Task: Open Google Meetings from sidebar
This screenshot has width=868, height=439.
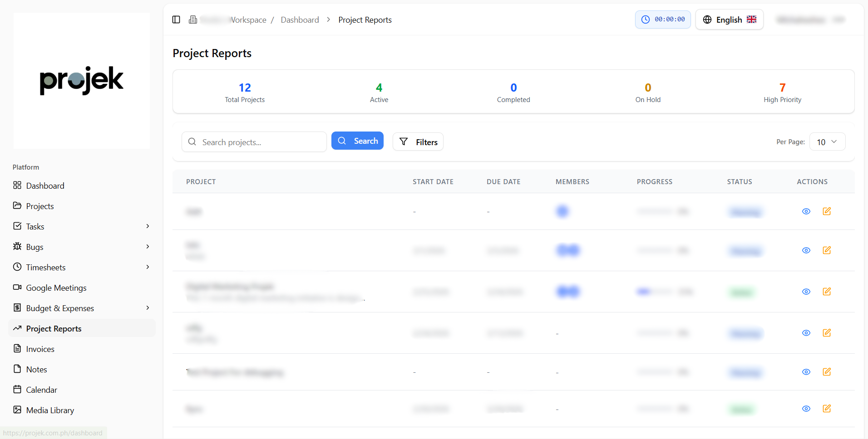Action: point(56,288)
